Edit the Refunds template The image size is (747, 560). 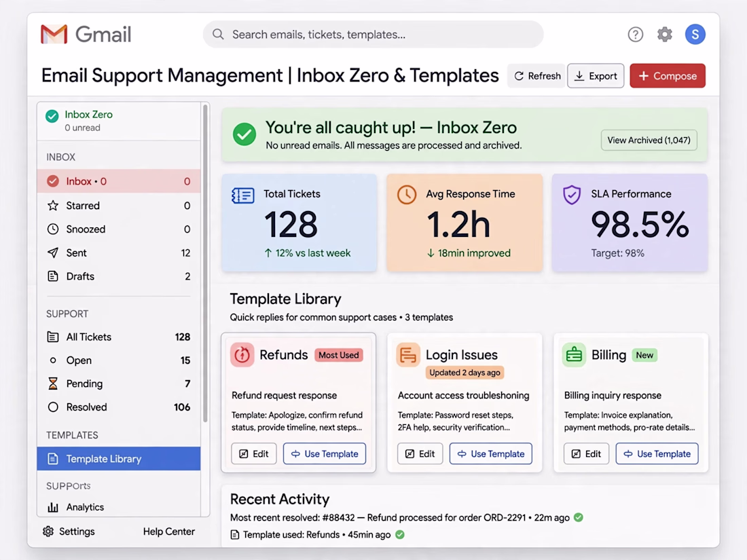pyautogui.click(x=254, y=454)
